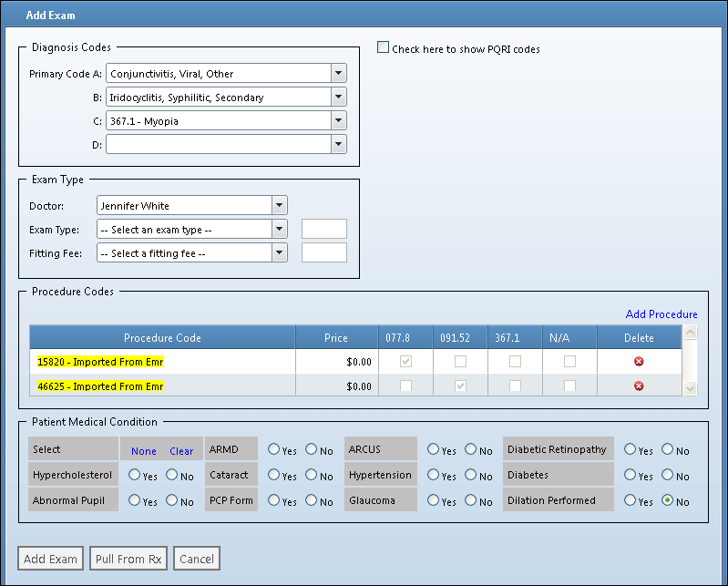
Task: Click the exam type price input field
Action: point(324,229)
